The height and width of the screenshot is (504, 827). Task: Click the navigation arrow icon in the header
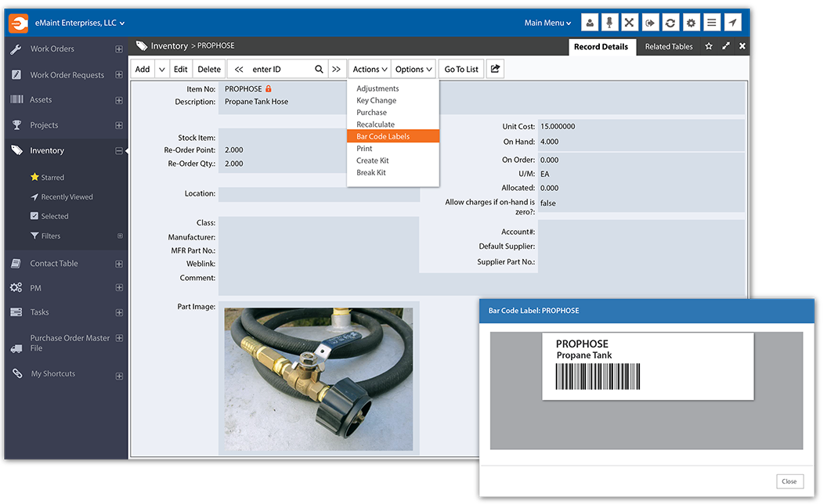click(x=732, y=23)
